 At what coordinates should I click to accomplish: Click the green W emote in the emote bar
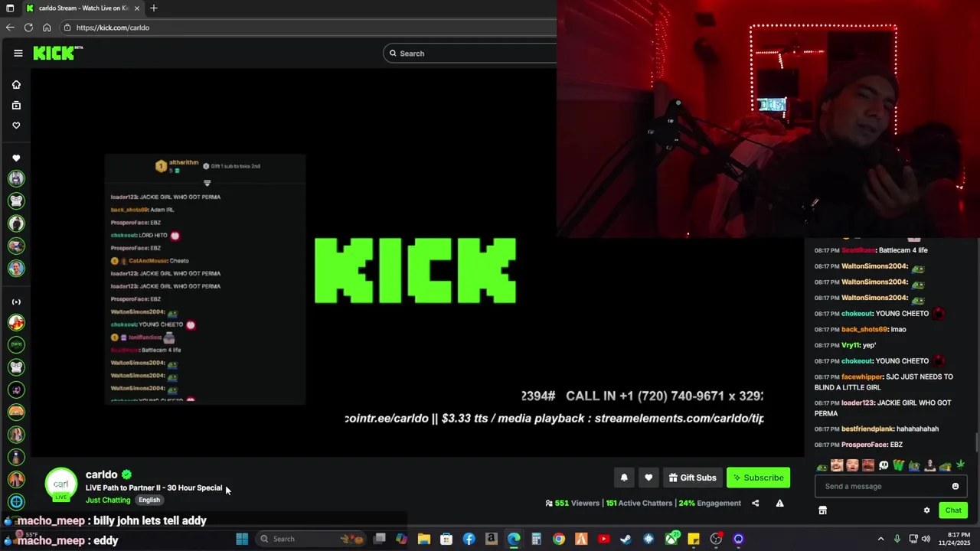click(x=899, y=465)
